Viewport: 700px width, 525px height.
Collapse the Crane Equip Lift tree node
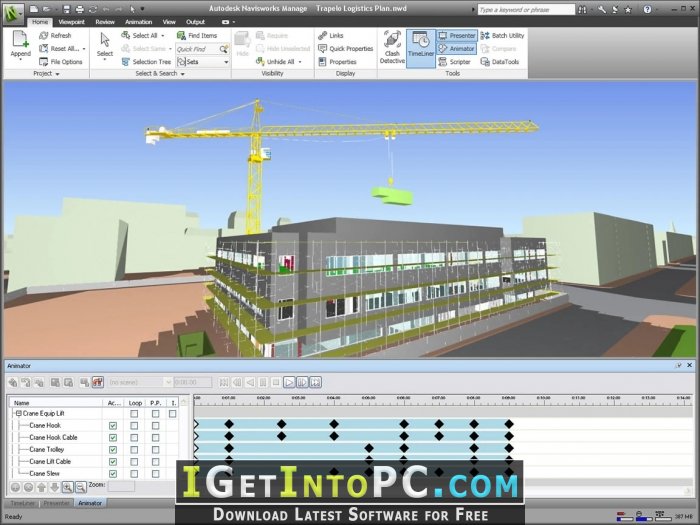click(19, 413)
